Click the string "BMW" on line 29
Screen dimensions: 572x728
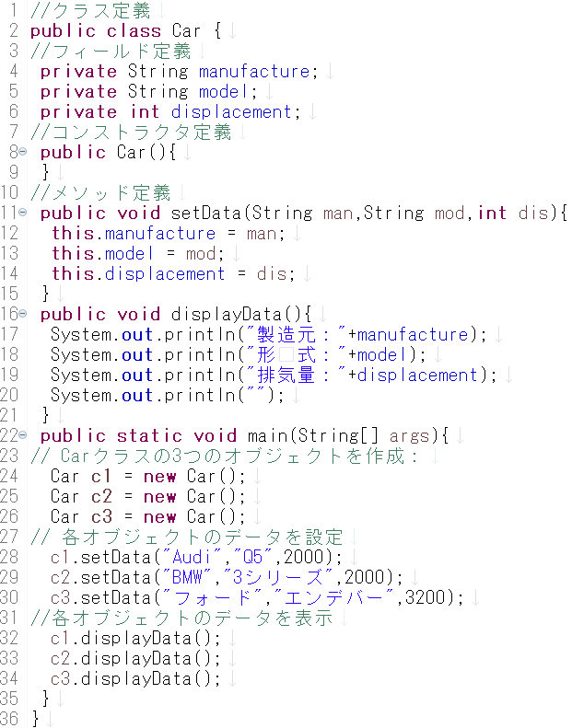(186, 577)
